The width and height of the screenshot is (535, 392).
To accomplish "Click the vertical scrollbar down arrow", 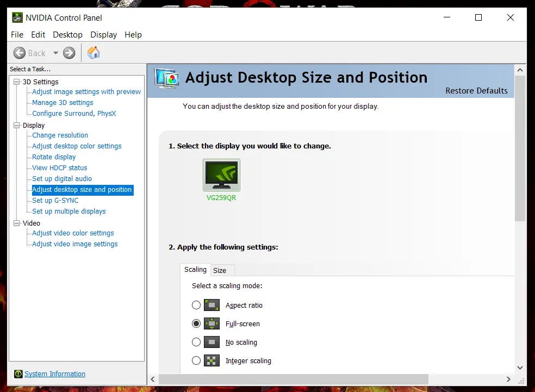I will pos(520,368).
